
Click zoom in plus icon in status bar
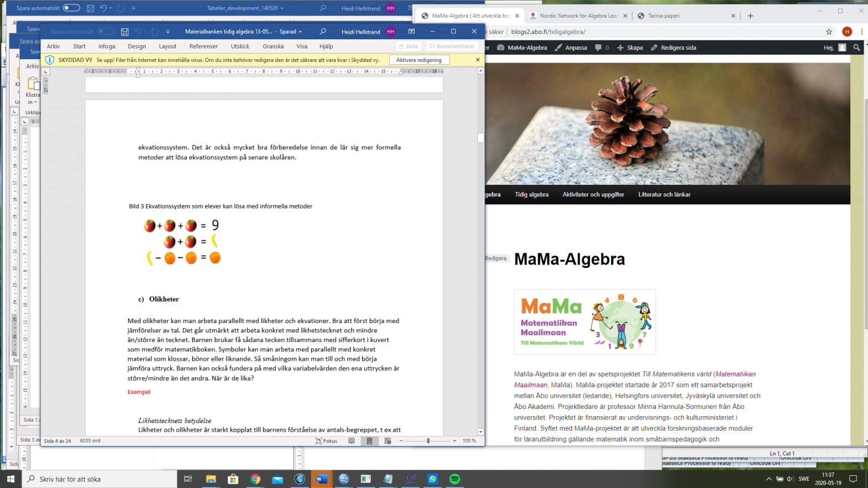point(454,441)
